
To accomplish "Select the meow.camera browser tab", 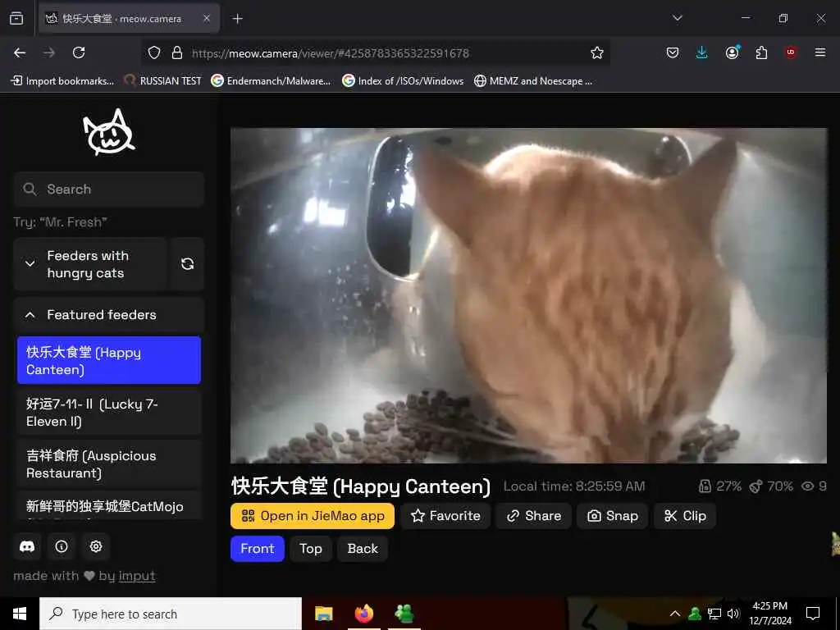I will tap(129, 19).
